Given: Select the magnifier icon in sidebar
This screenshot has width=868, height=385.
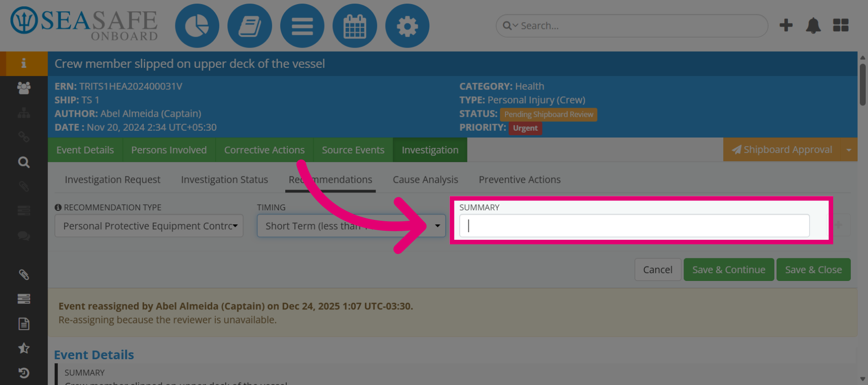Looking at the screenshot, I should pos(24,162).
